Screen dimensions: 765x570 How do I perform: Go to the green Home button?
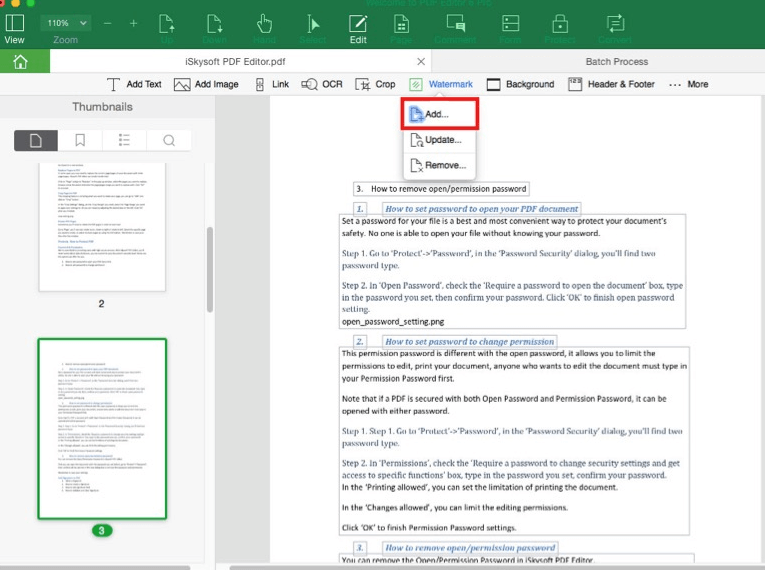point(20,61)
